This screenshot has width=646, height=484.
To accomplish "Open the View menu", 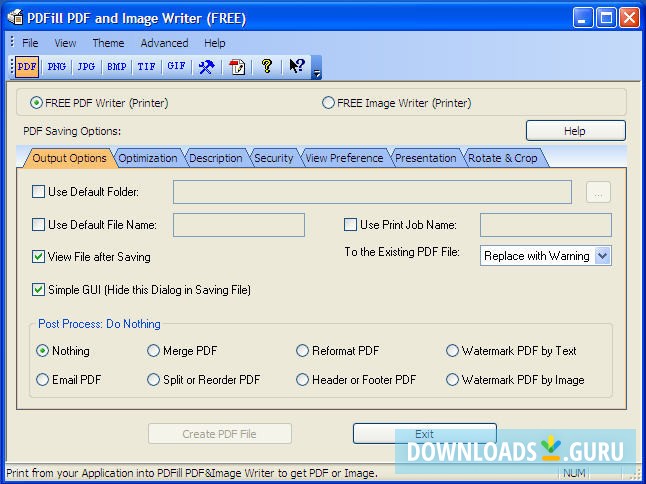I will point(65,43).
